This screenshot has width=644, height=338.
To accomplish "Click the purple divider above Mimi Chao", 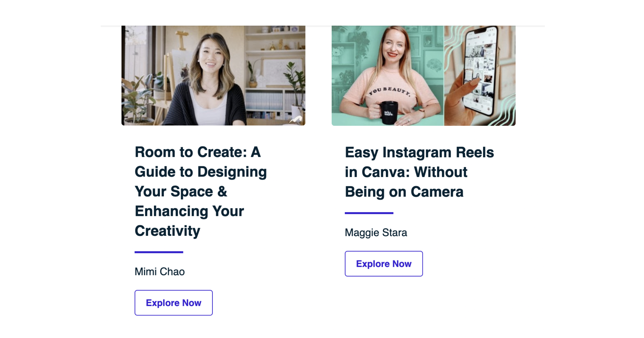I will click(x=159, y=252).
